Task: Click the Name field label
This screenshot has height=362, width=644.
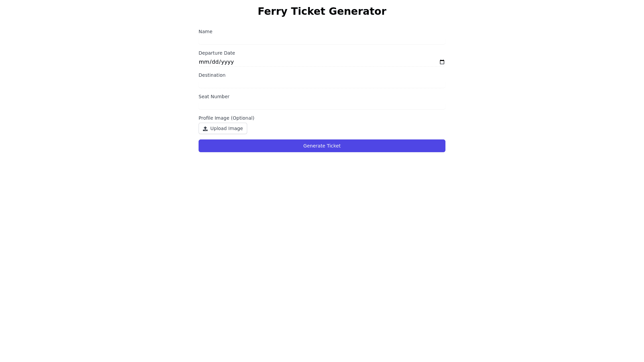Action: click(205, 32)
